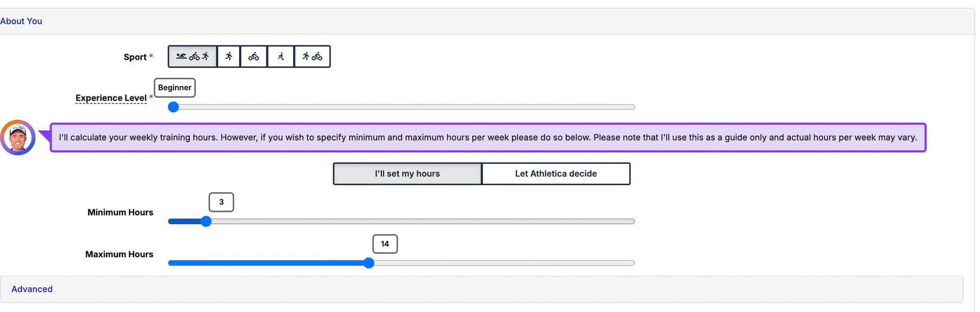Click the underlined Experience Level label

point(111,98)
